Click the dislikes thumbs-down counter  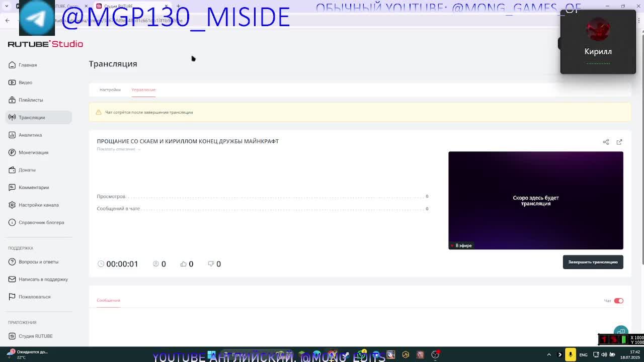point(214,264)
